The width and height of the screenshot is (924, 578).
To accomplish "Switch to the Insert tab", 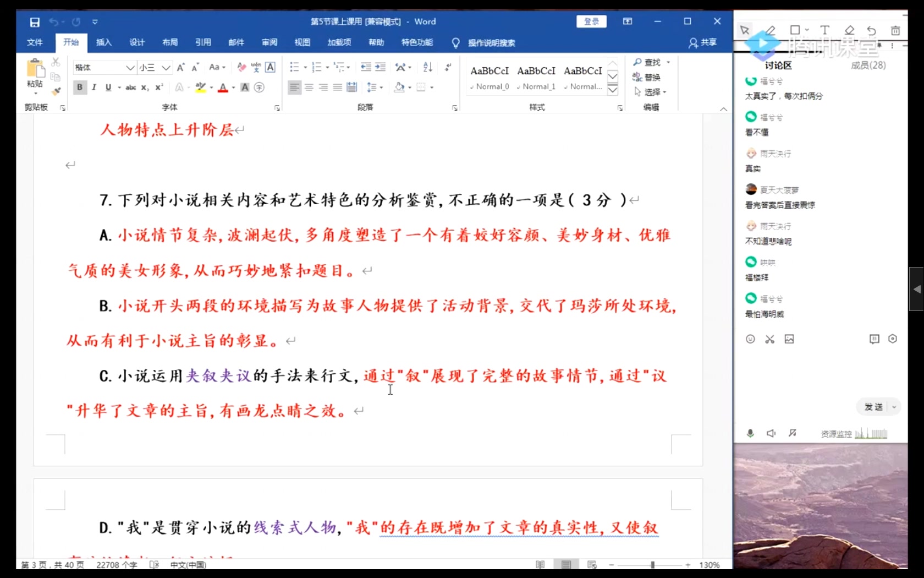I will tap(104, 42).
